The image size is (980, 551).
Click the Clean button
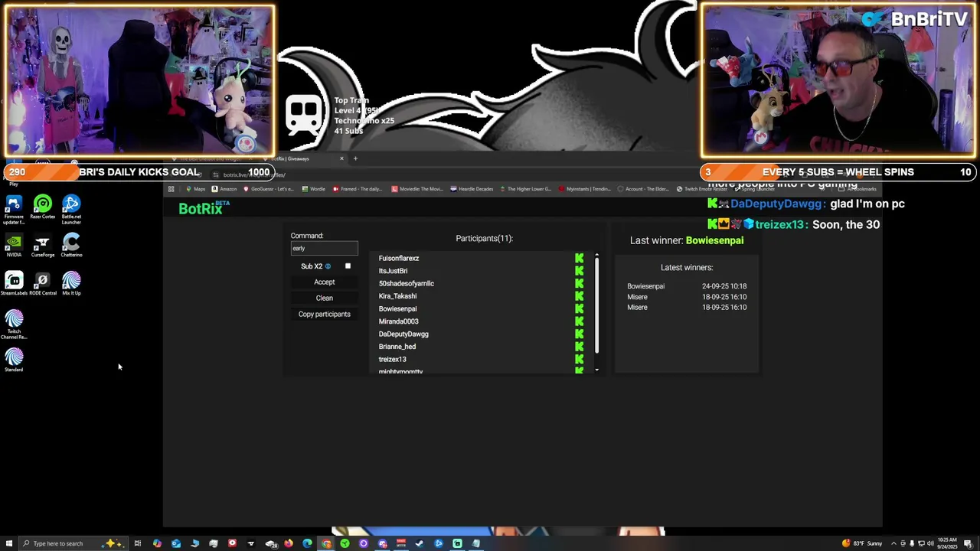(325, 298)
